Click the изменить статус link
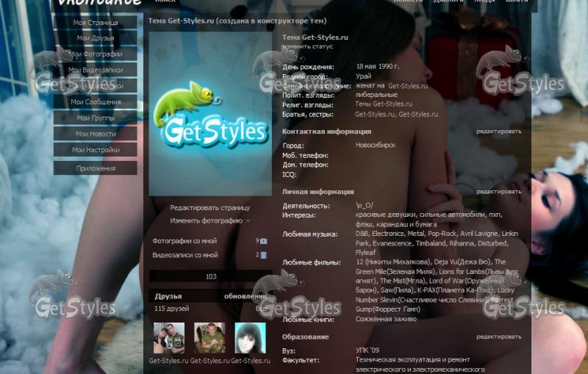 click(307, 46)
